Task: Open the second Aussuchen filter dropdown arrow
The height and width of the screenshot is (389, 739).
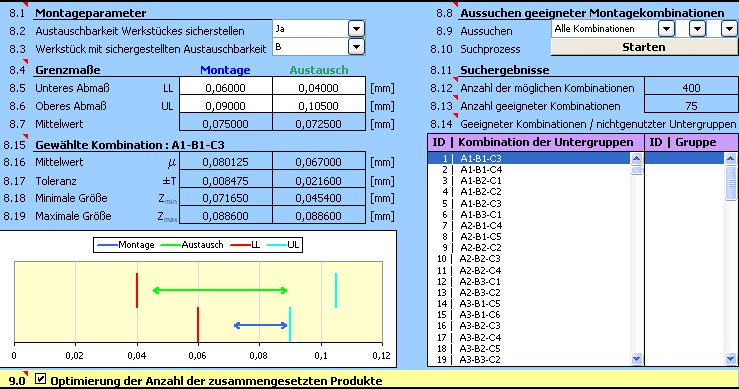Action: click(697, 29)
